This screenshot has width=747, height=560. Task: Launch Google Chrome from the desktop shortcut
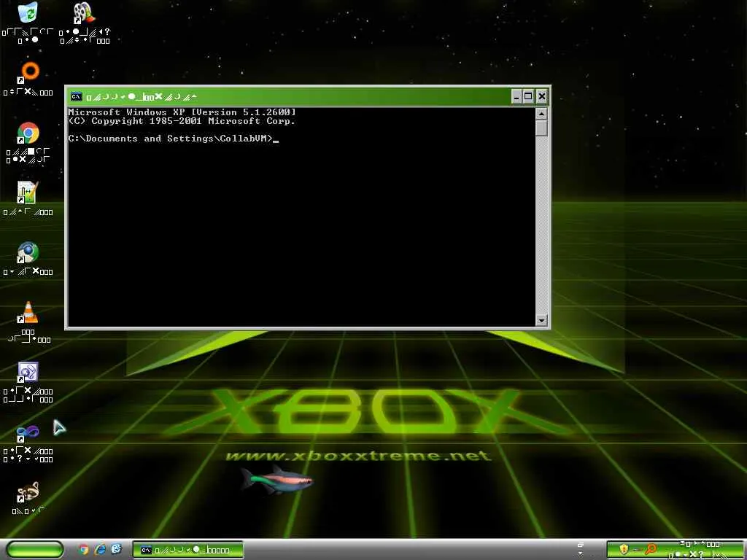point(28,133)
